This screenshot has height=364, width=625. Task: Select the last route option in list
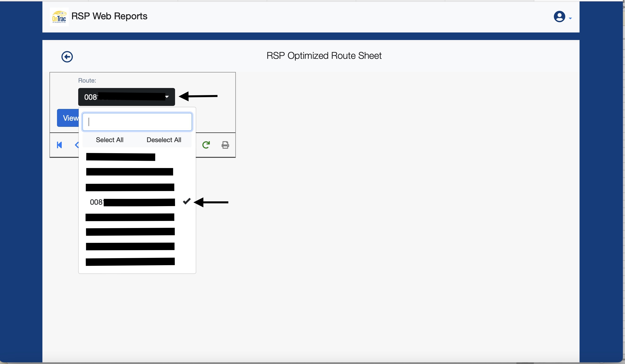coord(130,262)
